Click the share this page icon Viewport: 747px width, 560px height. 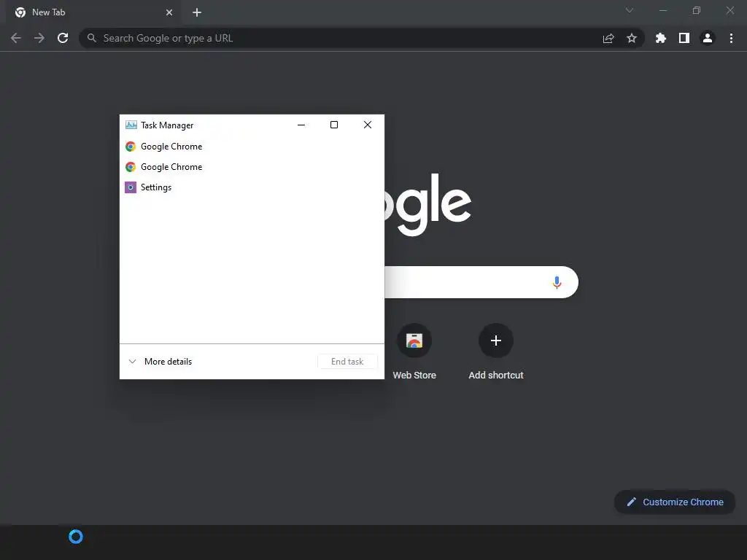608,38
